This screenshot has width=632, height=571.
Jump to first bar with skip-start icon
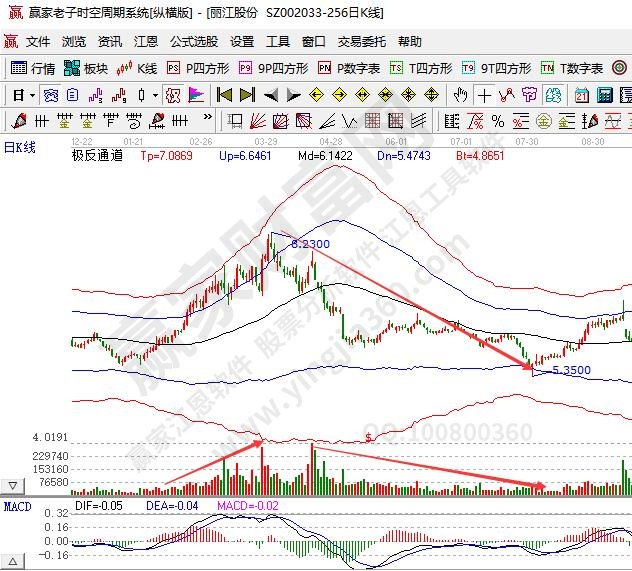tap(223, 95)
